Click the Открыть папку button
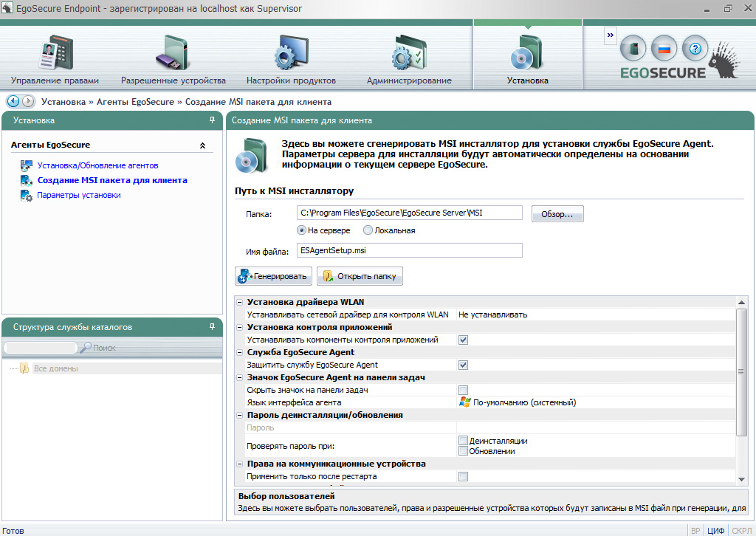This screenshot has width=756, height=536. 360,276
